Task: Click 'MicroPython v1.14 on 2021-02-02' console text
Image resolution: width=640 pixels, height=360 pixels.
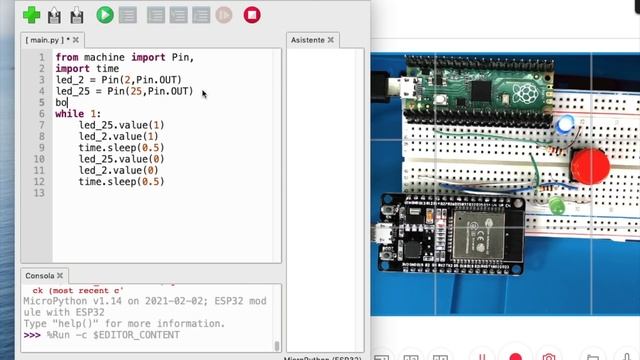Action: coord(116,301)
